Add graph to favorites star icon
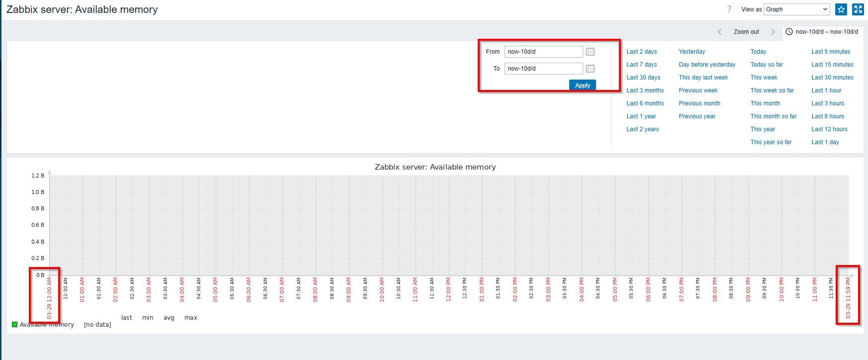Screen dimensions: 868x360 pos(841,9)
